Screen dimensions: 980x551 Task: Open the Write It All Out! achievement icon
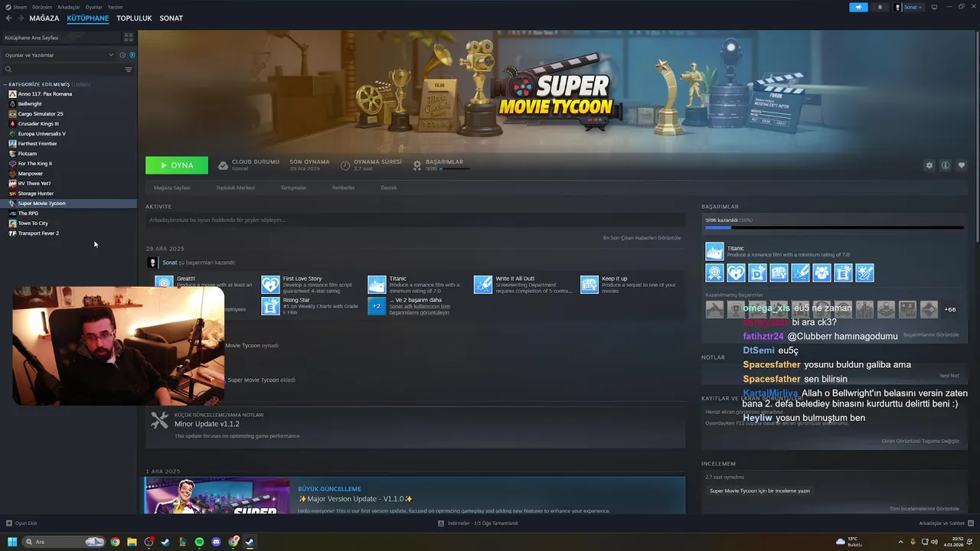[x=483, y=285]
